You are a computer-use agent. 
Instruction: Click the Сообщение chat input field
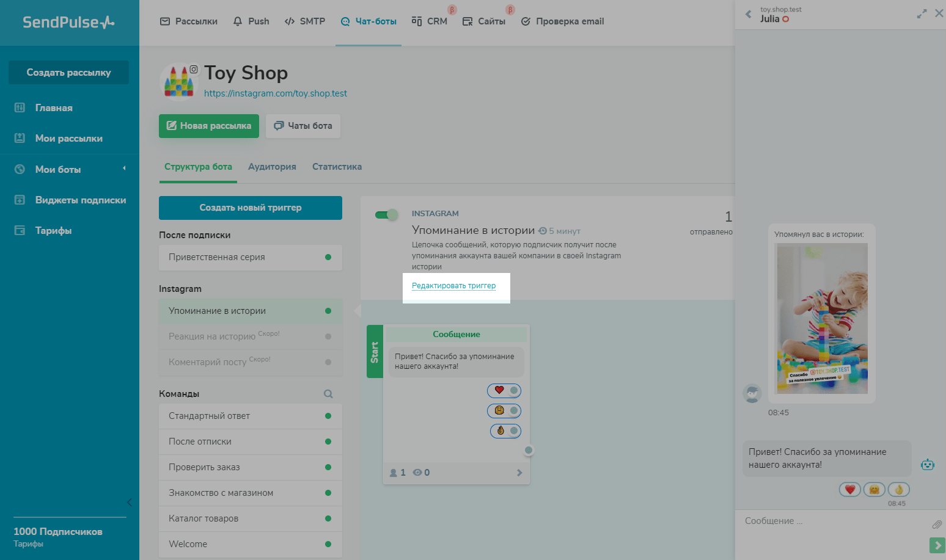point(831,521)
